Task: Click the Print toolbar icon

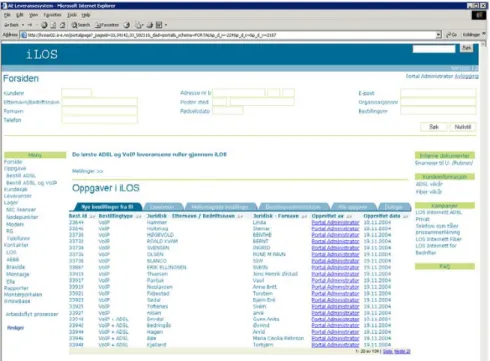Action: pyautogui.click(x=150, y=25)
